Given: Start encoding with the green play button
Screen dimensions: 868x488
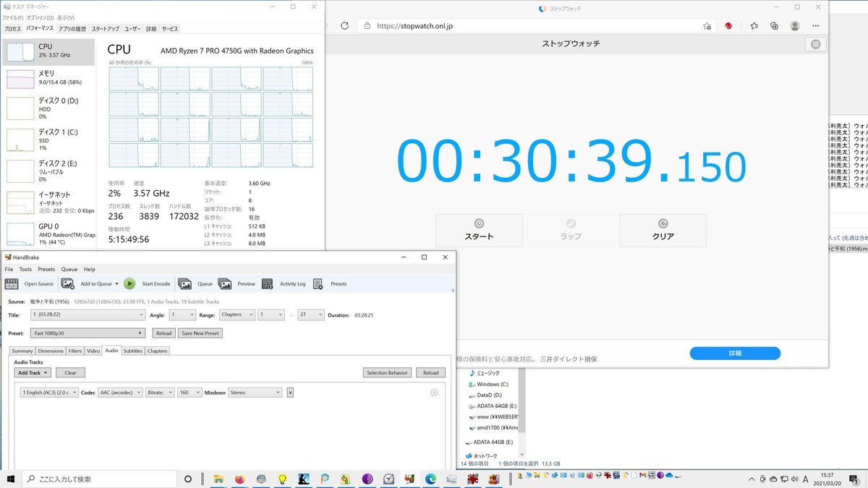Looking at the screenshot, I should pyautogui.click(x=129, y=284).
